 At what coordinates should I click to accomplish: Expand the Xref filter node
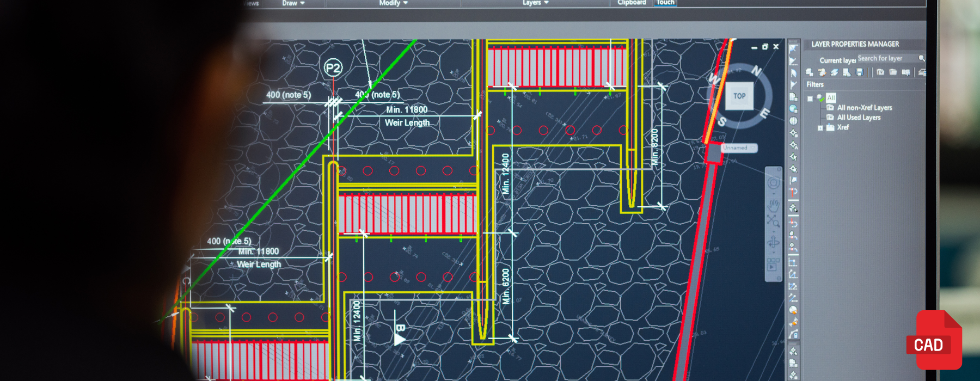click(820, 128)
